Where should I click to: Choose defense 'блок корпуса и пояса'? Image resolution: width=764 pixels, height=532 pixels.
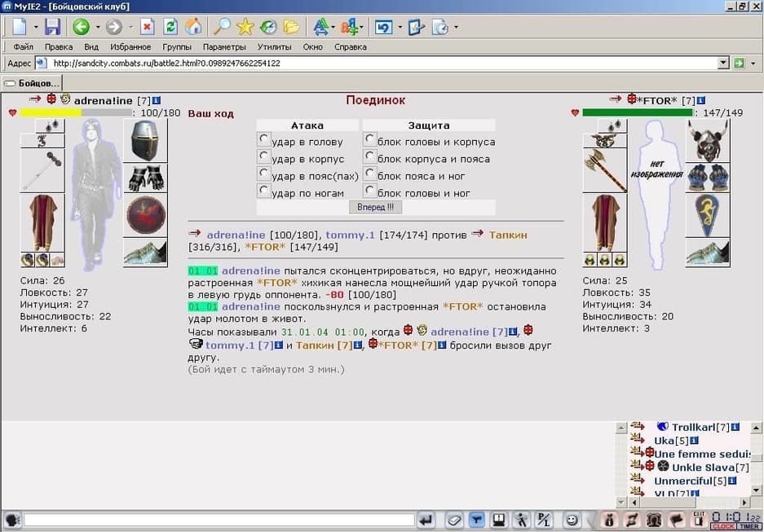point(370,156)
